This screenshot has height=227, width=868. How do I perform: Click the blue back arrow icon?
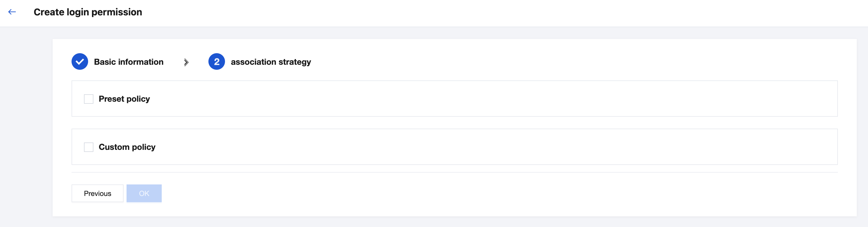click(x=12, y=12)
